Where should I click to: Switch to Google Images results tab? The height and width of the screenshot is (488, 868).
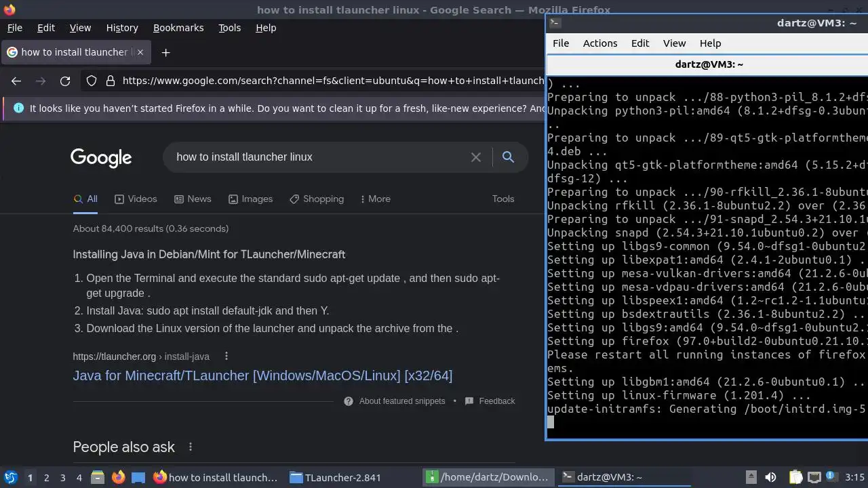pos(250,199)
